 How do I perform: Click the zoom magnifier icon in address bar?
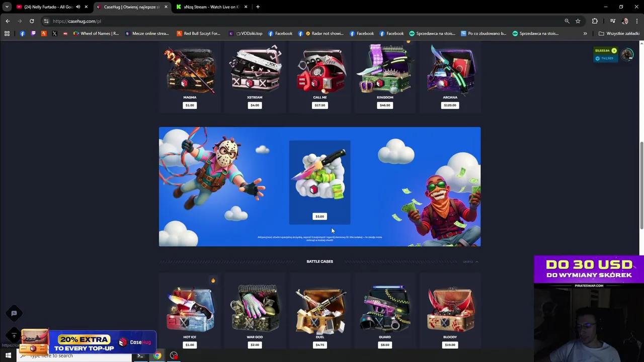click(567, 21)
